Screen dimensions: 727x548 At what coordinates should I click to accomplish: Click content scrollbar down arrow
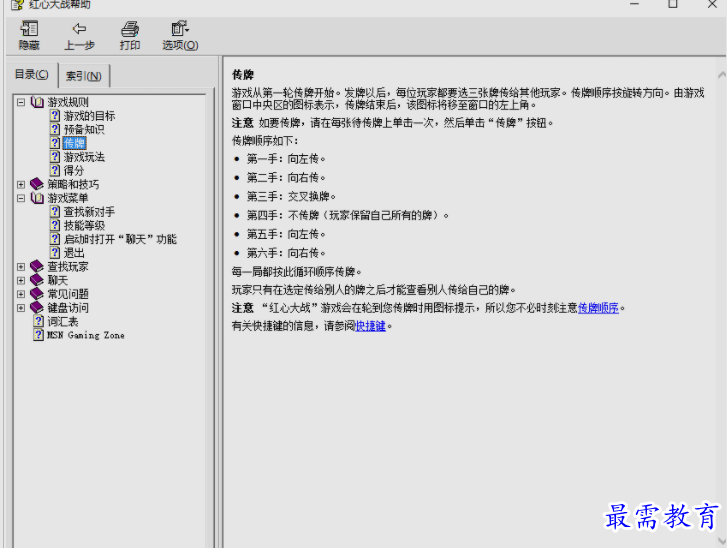pos(721,541)
